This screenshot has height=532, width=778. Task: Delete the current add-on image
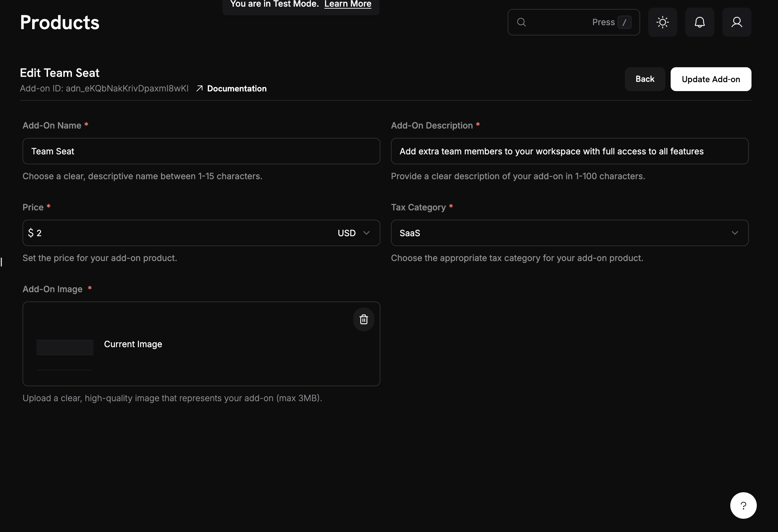[x=363, y=319]
